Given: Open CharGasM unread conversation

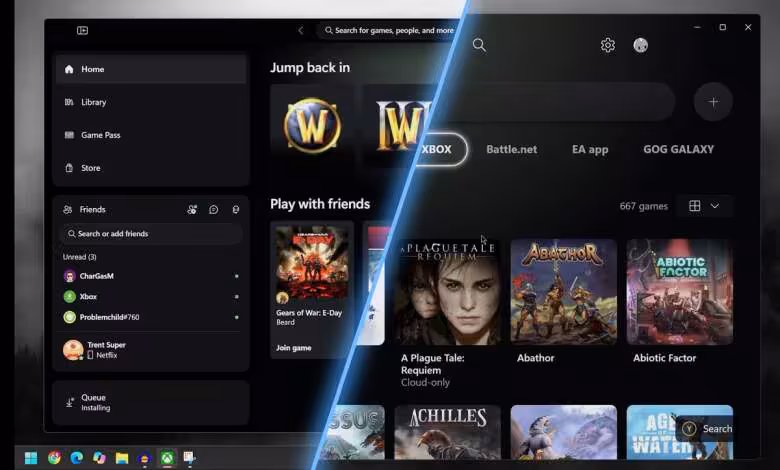Looking at the screenshot, I should point(151,276).
